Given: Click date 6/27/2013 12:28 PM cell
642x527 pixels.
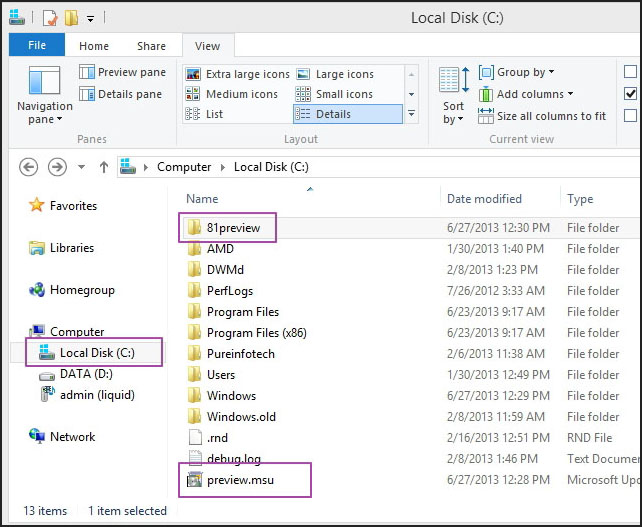Looking at the screenshot, I should [x=498, y=480].
